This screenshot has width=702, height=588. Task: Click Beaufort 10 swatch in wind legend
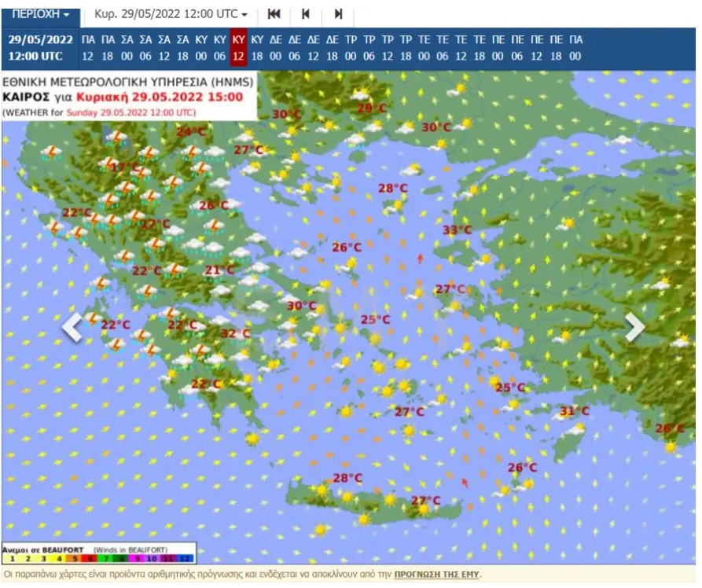click(152, 558)
